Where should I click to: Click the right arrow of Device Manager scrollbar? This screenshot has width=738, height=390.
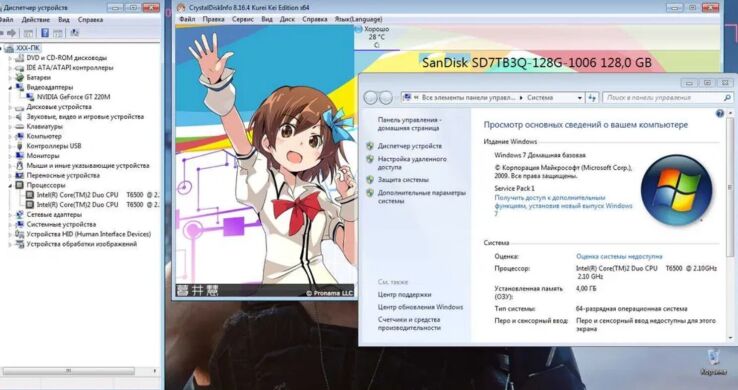155,371
